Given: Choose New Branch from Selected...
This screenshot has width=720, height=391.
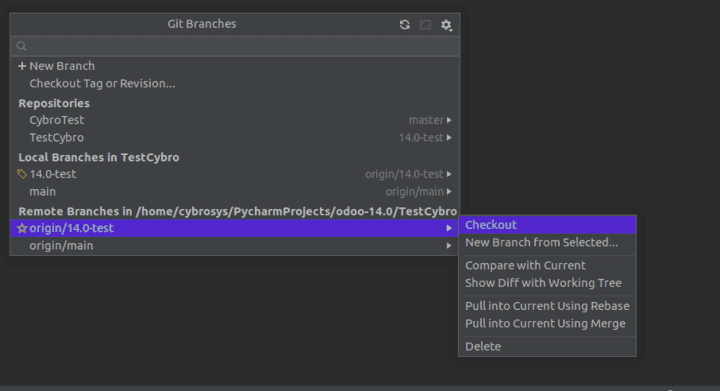Looking at the screenshot, I should point(547,242).
